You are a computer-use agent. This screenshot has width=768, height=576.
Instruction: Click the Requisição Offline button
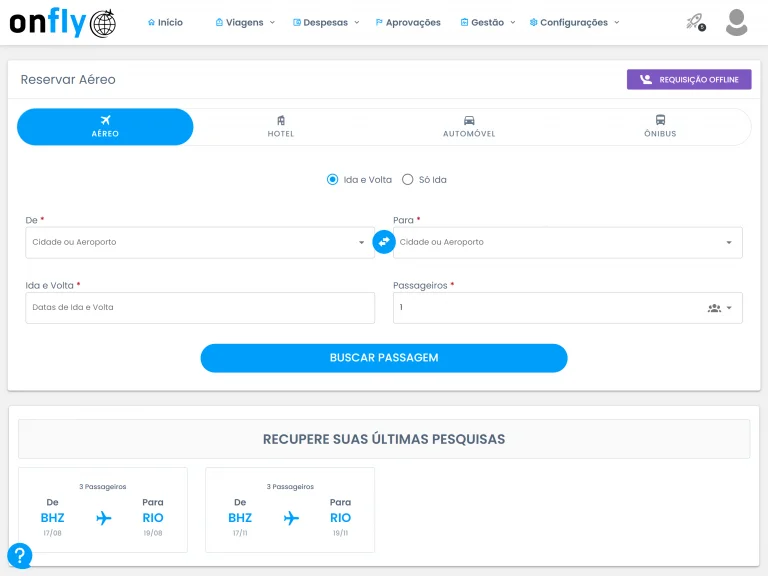coord(689,79)
